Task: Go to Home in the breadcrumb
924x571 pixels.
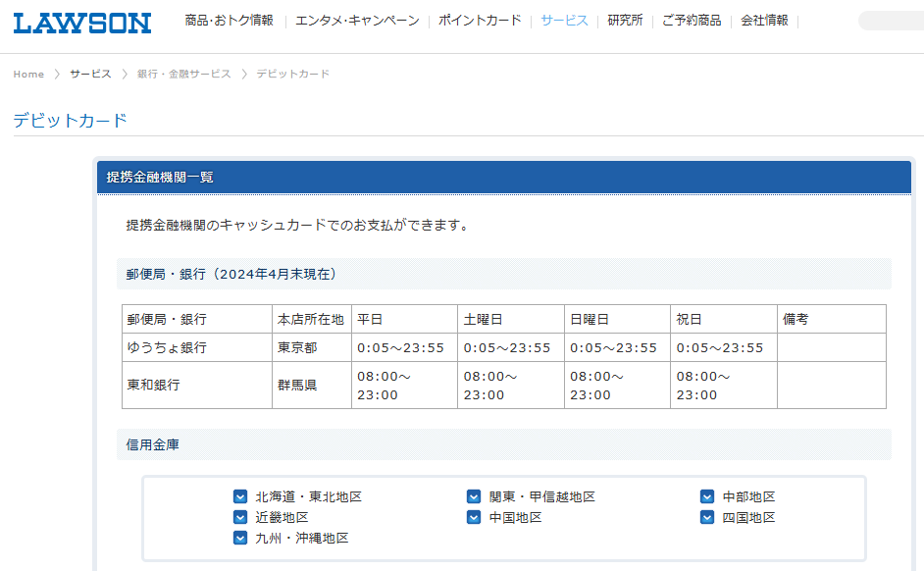Action: click(x=28, y=75)
